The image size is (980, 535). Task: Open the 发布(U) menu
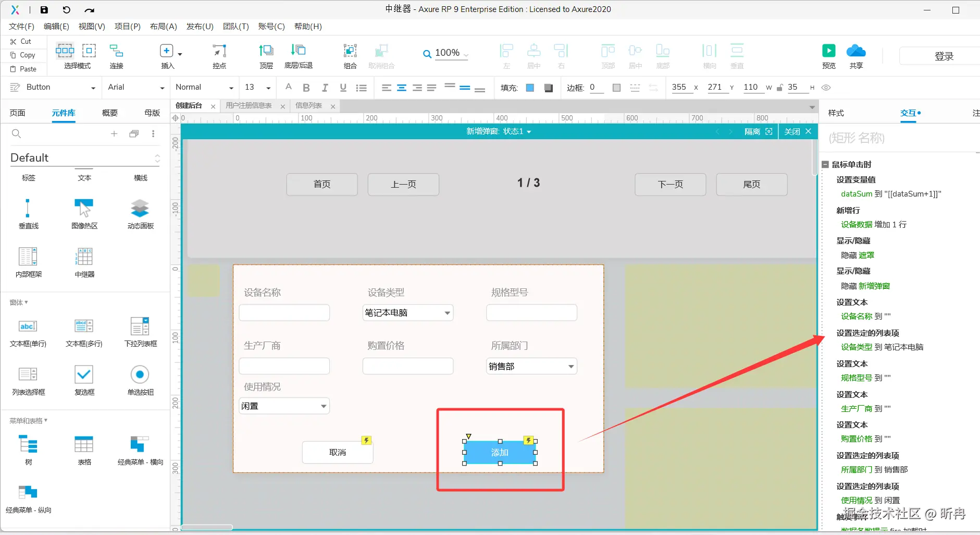click(200, 26)
